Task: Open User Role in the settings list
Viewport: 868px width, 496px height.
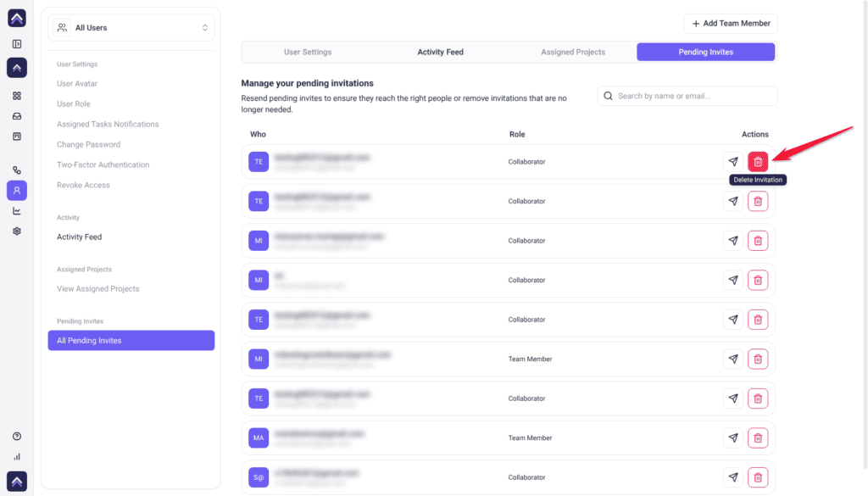Action: pos(74,104)
